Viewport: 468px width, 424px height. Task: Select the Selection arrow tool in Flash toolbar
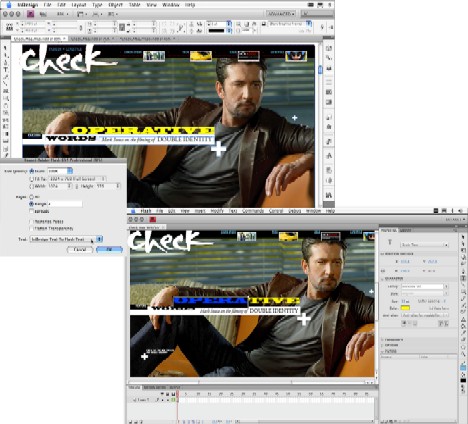point(463,237)
